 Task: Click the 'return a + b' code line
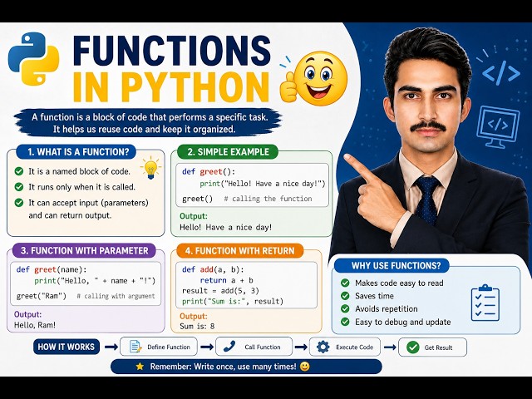click(x=227, y=280)
